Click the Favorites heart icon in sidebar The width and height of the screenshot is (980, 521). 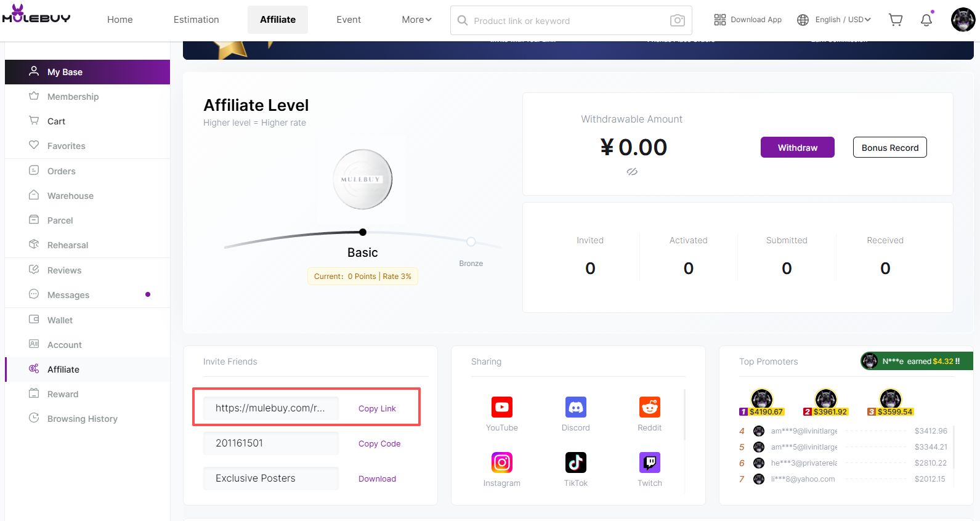click(x=34, y=145)
